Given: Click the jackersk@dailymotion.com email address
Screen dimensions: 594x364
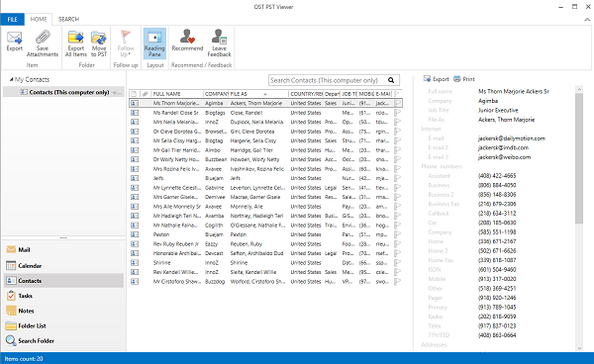Looking at the screenshot, I should pyautogui.click(x=512, y=138).
